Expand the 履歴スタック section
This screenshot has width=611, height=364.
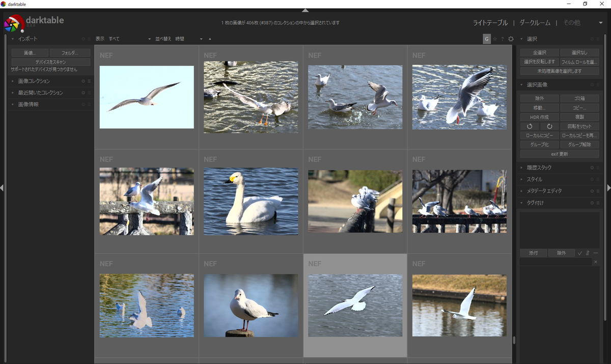[521, 167]
